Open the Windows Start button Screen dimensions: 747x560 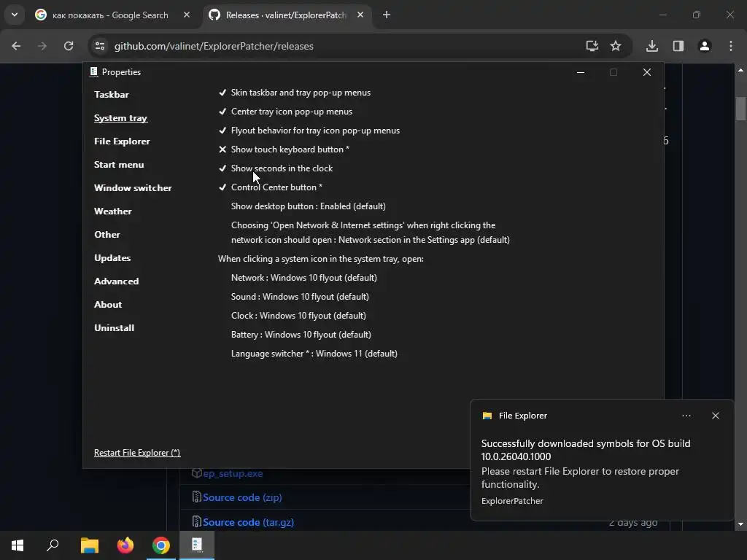(18, 545)
